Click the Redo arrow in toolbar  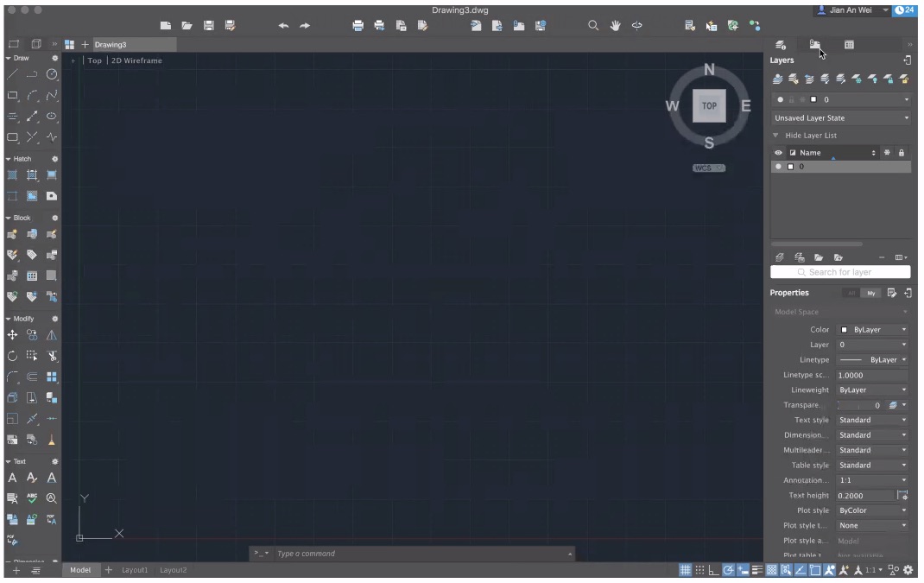click(x=305, y=25)
